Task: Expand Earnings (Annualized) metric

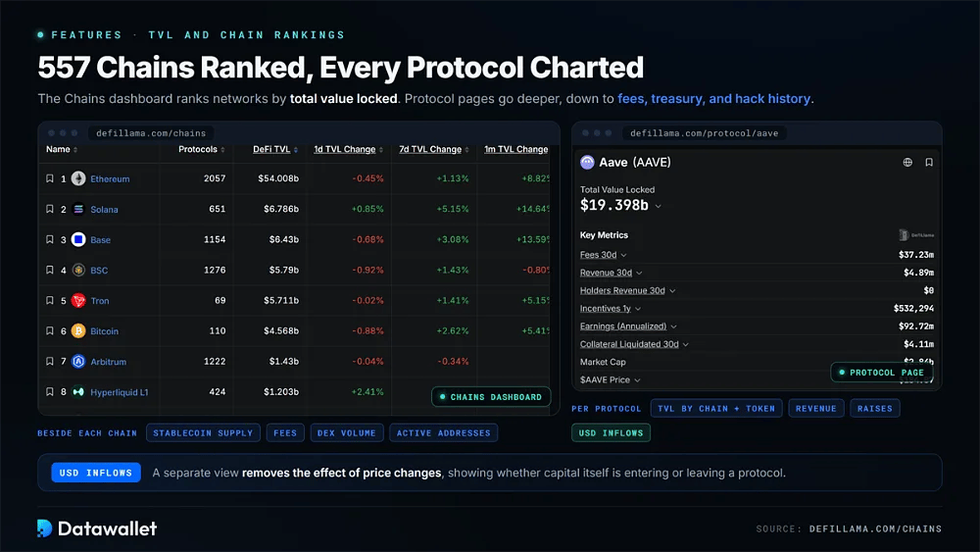Action: click(674, 326)
